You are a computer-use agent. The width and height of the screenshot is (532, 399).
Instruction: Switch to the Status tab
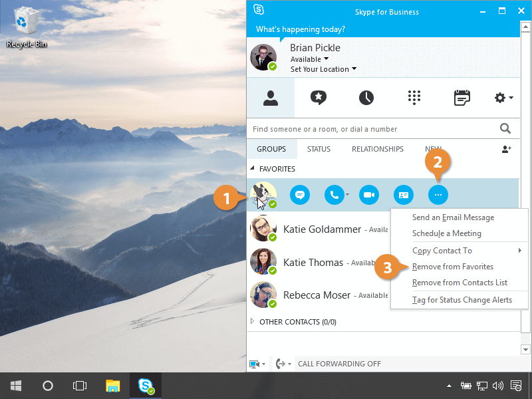coord(319,150)
